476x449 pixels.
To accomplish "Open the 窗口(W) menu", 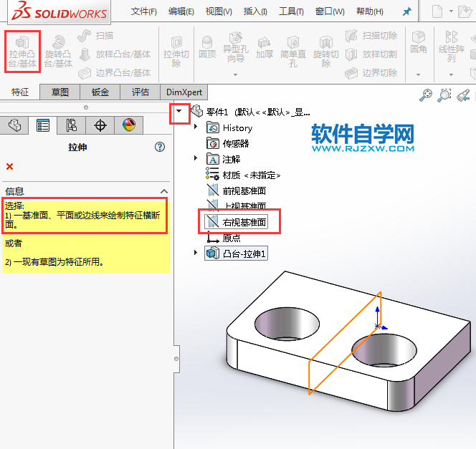I will [x=330, y=12].
